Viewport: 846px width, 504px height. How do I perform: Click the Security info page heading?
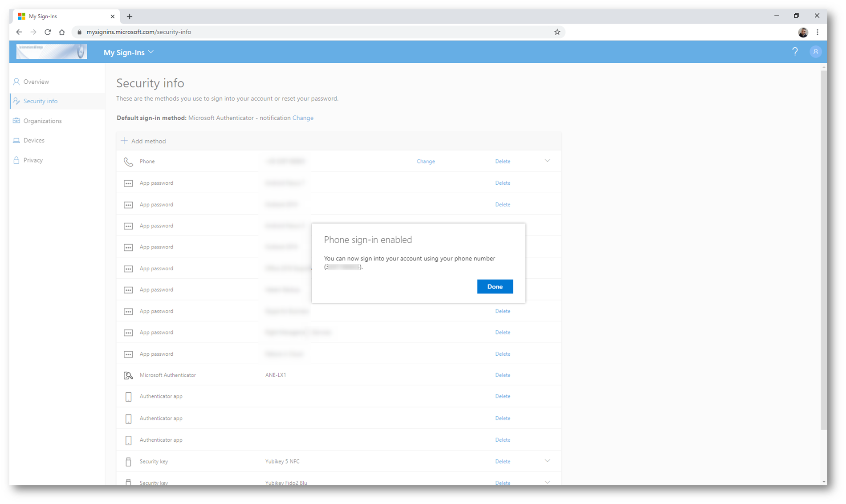point(150,83)
